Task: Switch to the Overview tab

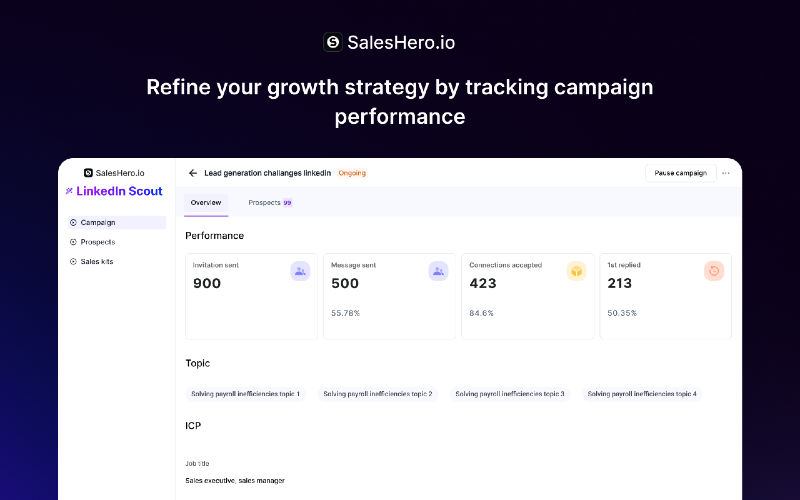Action: (206, 203)
